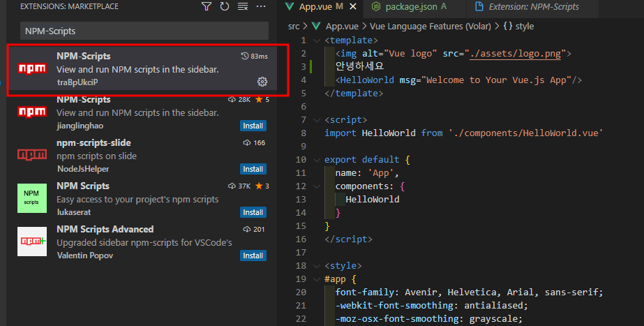Install npm-scripts-slide by NodeJsHelper

pos(253,169)
